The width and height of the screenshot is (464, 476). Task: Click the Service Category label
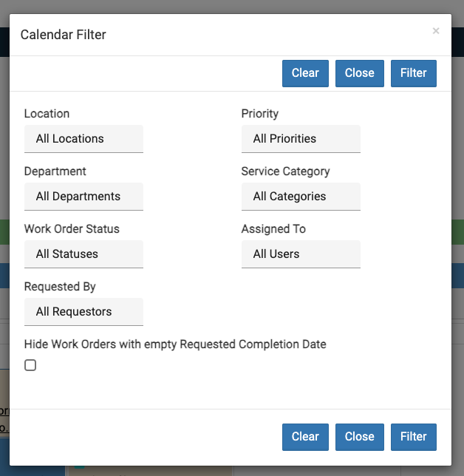pyautogui.click(x=285, y=171)
